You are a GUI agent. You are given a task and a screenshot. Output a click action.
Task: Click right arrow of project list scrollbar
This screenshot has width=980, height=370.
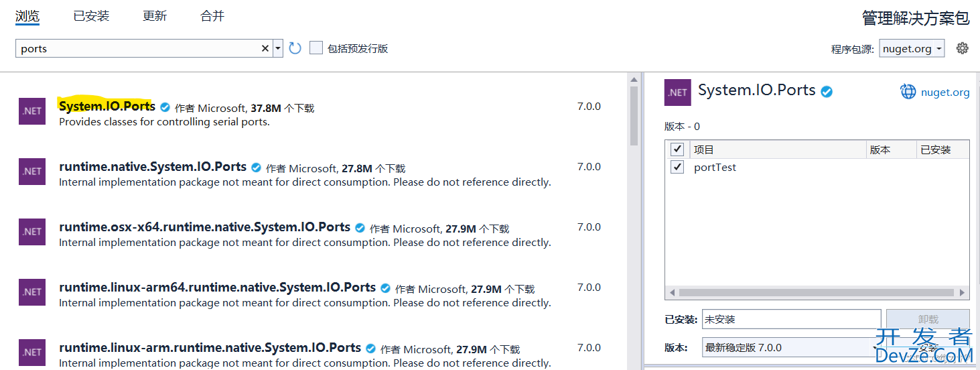tap(963, 293)
